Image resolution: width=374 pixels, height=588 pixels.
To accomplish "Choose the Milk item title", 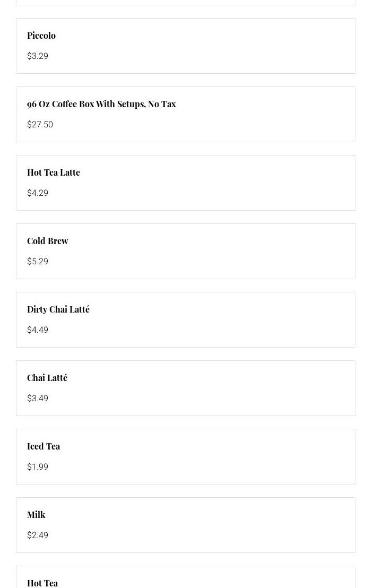I will coord(36,515).
